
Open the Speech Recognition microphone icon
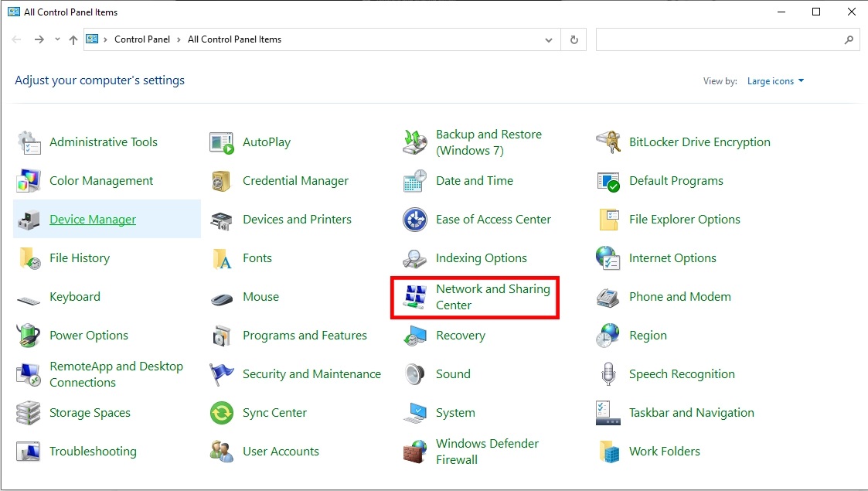(608, 374)
